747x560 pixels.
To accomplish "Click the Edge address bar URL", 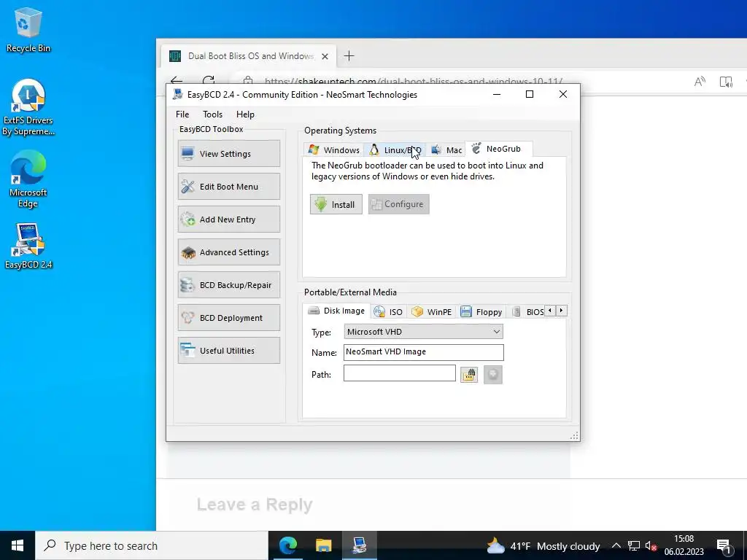I will tap(414, 82).
